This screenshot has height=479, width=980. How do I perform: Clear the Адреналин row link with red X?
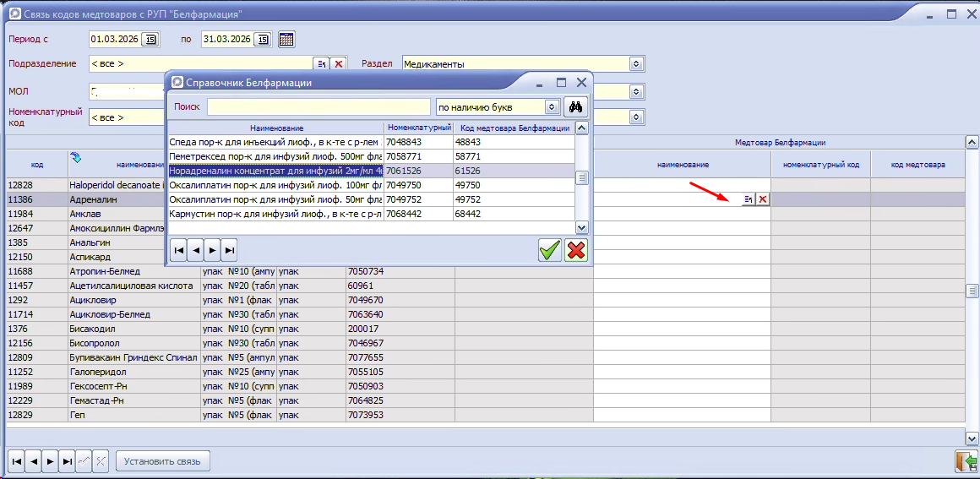click(762, 199)
